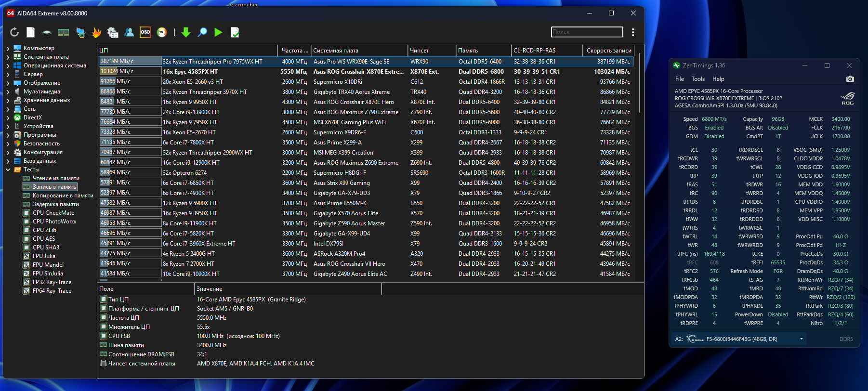Toggle the OSD panel icon
868x391 pixels.
tap(145, 32)
